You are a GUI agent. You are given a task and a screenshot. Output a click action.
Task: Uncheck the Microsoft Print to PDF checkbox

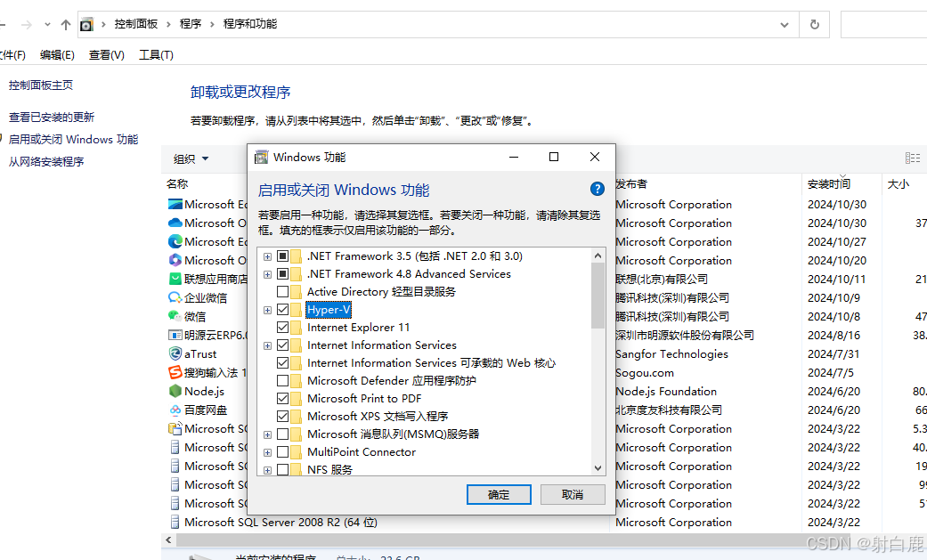point(282,398)
